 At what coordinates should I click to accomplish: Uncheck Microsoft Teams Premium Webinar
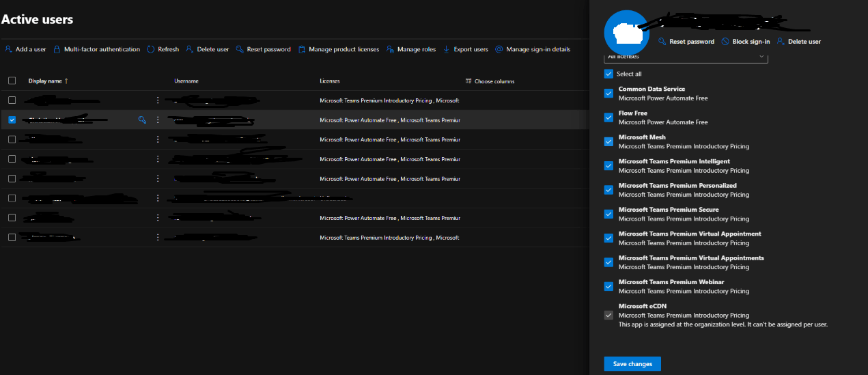pyautogui.click(x=608, y=286)
